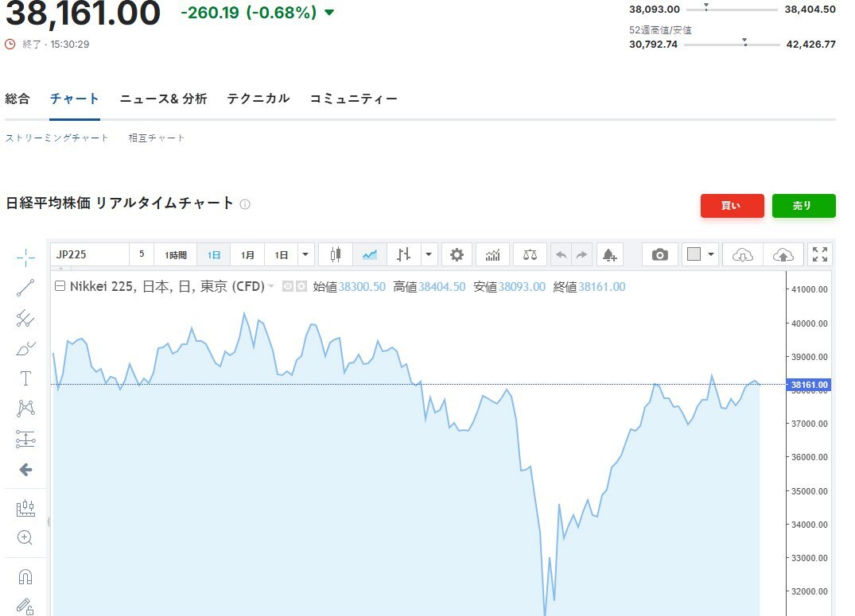Image resolution: width=855 pixels, height=616 pixels.
Task: Take a chart snapshot camera
Action: coord(660,254)
